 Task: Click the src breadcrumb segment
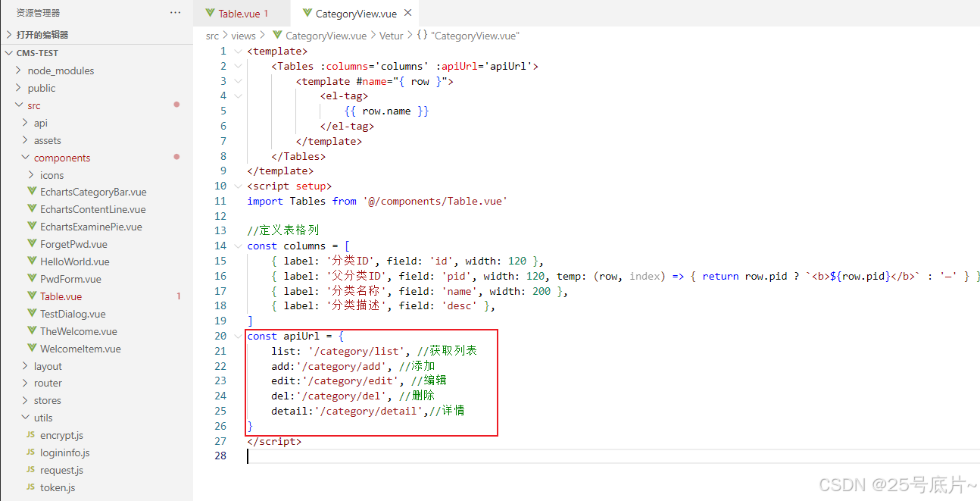click(212, 36)
